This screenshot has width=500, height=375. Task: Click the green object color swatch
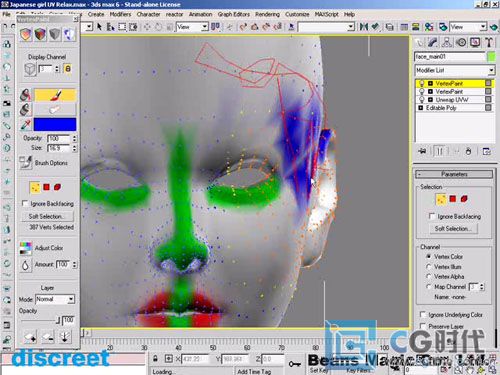click(x=491, y=57)
